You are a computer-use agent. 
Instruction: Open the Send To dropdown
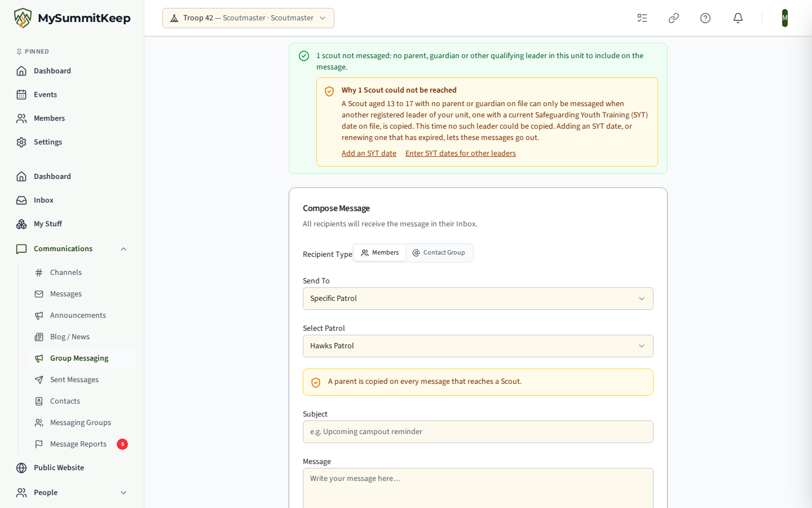coord(478,299)
